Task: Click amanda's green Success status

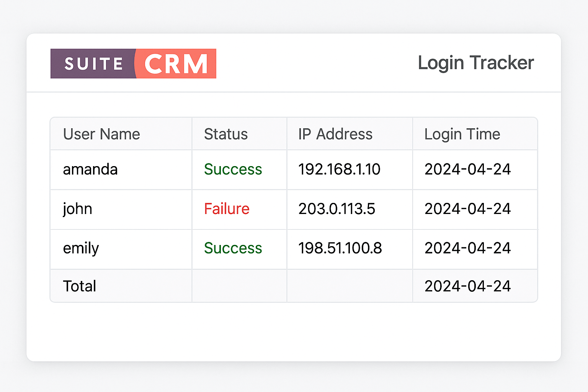Action: pos(233,170)
